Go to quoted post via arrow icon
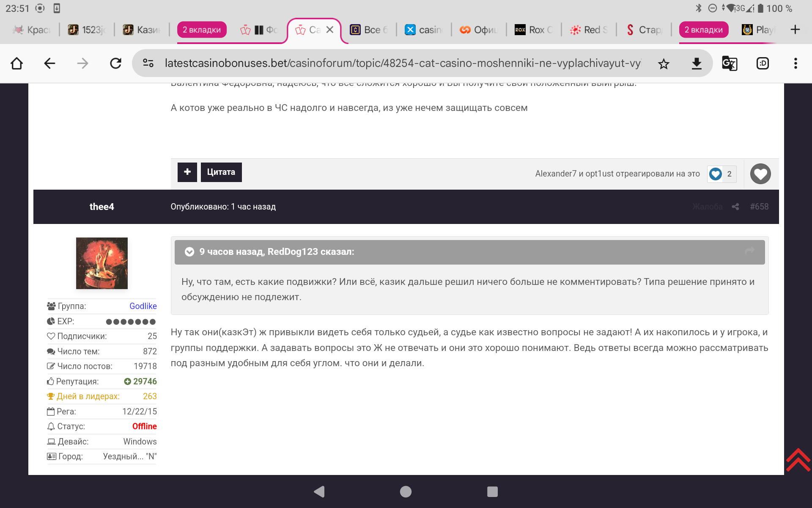Screen dimensions: 812x508 tap(749, 251)
